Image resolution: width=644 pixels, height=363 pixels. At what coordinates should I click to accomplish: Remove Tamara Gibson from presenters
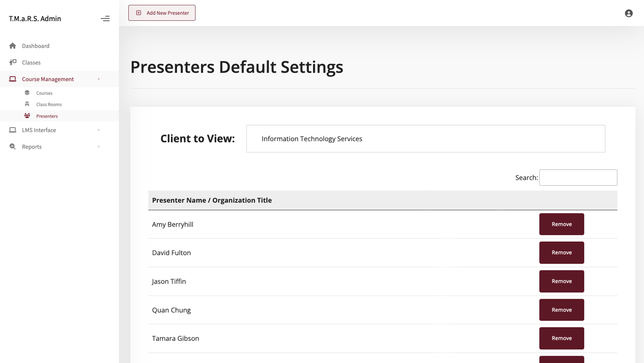pyautogui.click(x=561, y=338)
